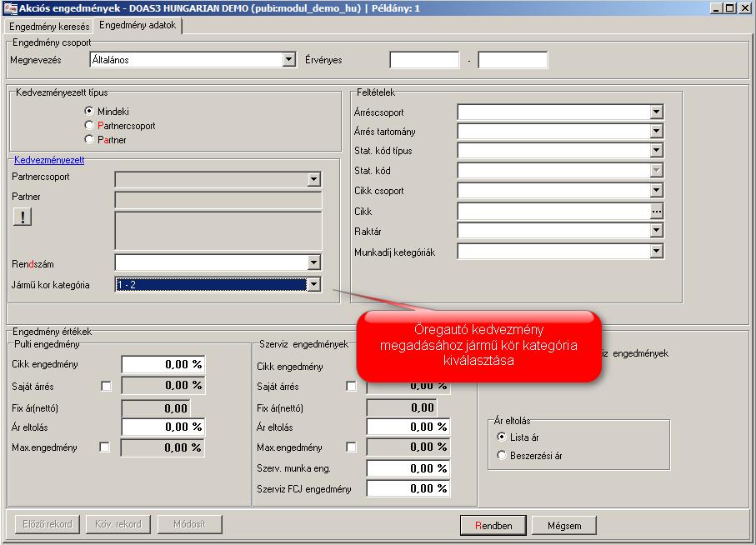The width and height of the screenshot is (756, 545).
Task: Click the Érvényes end date field
Action: pos(513,60)
